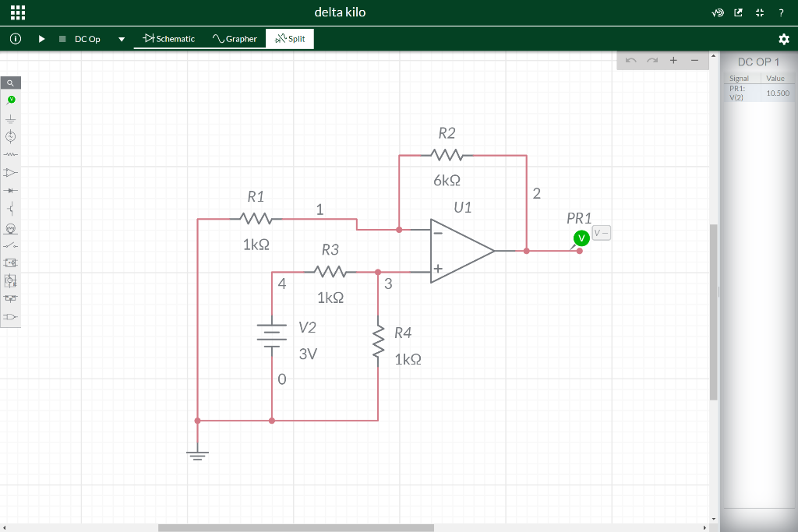Open help with the question mark
This screenshot has width=798, height=532.
coord(781,12)
